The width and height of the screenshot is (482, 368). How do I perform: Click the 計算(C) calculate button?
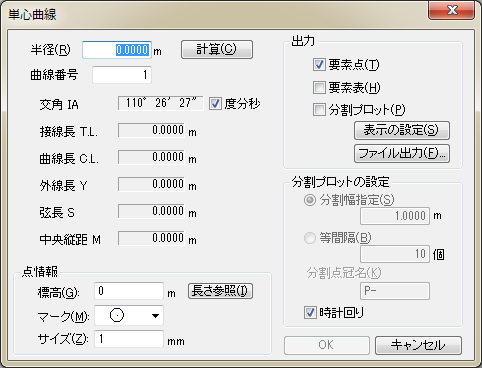tap(217, 50)
